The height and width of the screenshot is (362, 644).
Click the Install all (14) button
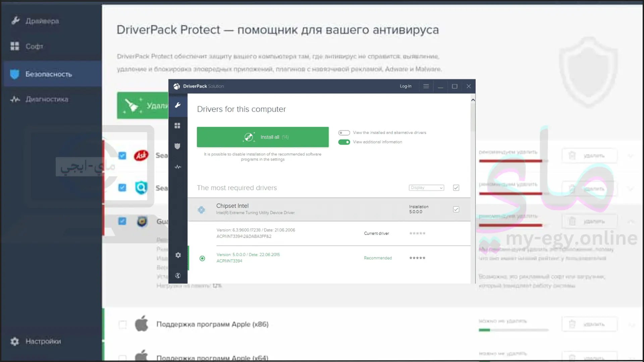coord(263,137)
